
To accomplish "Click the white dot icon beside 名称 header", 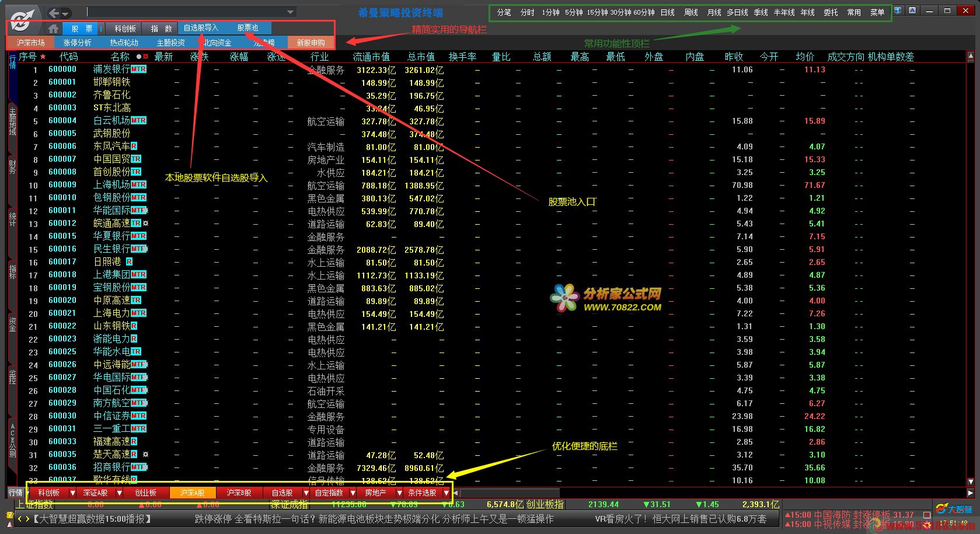I will (x=138, y=57).
